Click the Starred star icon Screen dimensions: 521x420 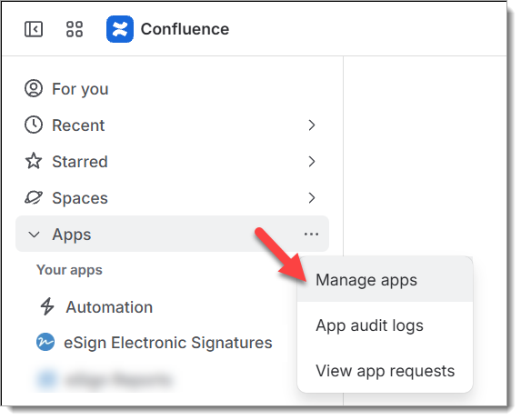pos(34,161)
